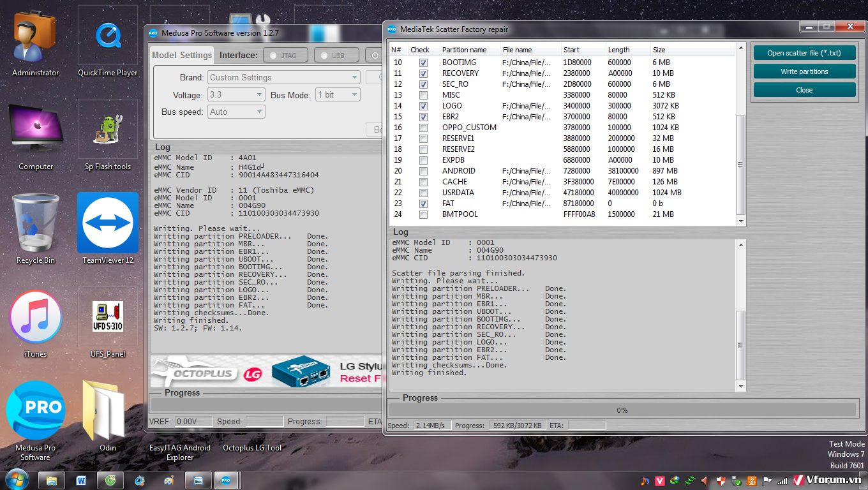868x490 pixels.
Task: Select the TeamViewer 12 desktop icon
Action: click(x=107, y=229)
